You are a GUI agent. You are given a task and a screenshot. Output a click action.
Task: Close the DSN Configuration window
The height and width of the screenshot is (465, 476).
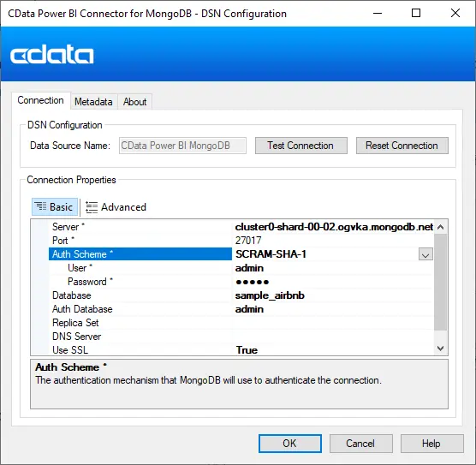[x=455, y=14]
